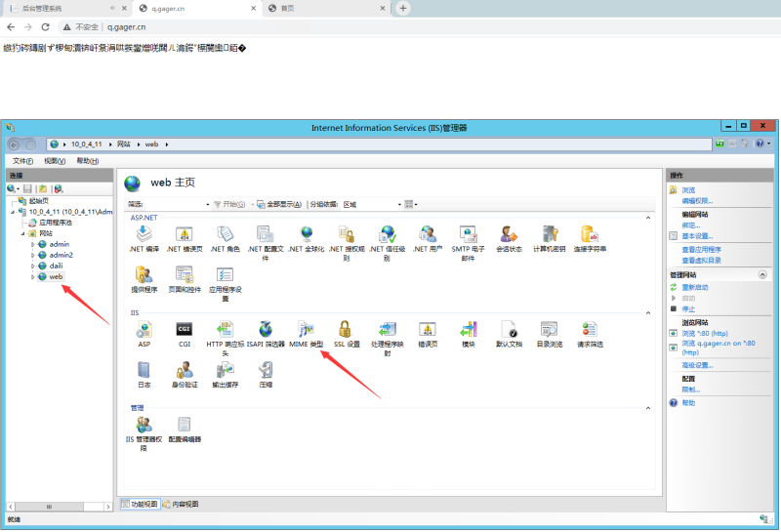Click the 基本设置... action link
The height and width of the screenshot is (532, 781).
pyautogui.click(x=697, y=236)
